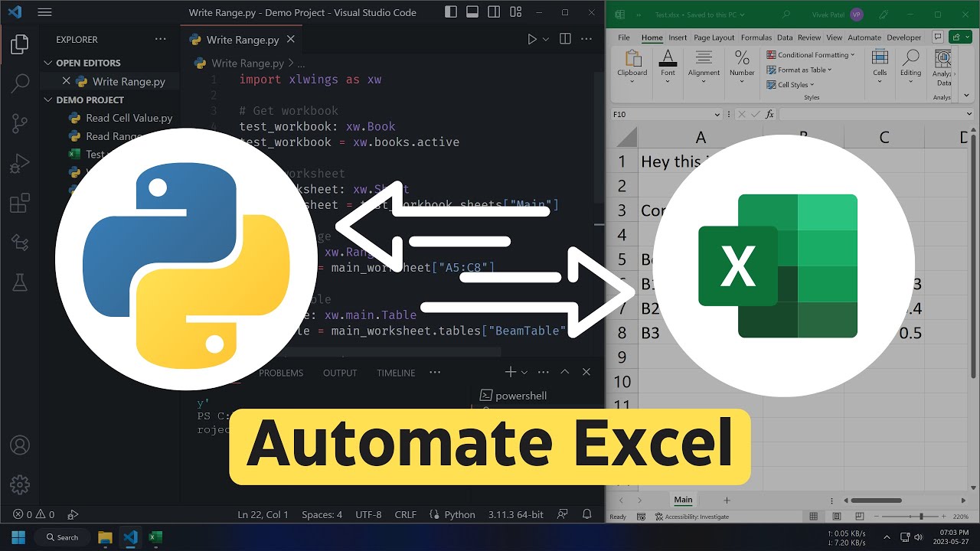Image resolution: width=980 pixels, height=551 pixels.
Task: Open Explorer Views and More Actions ellipsis
Action: (160, 39)
